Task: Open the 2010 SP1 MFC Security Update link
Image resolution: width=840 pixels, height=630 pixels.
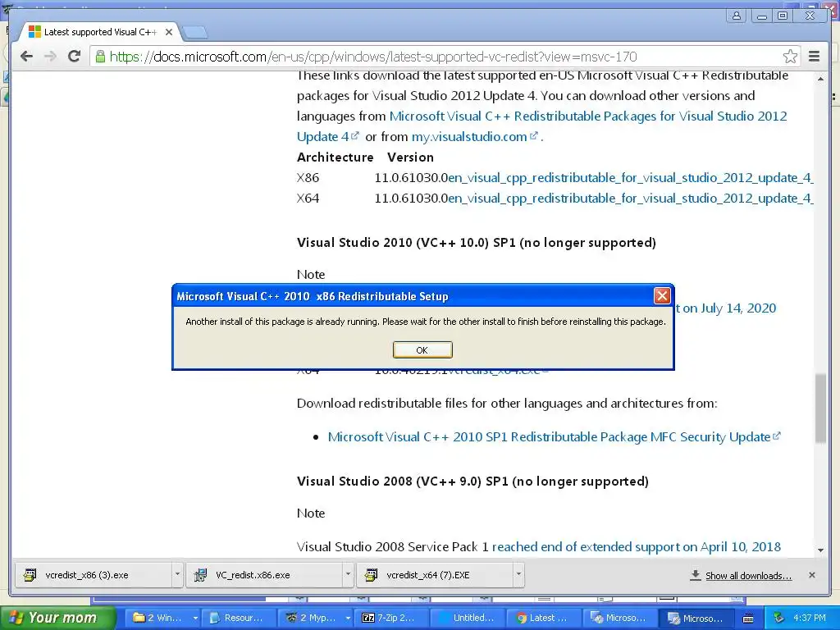Action: 555,437
